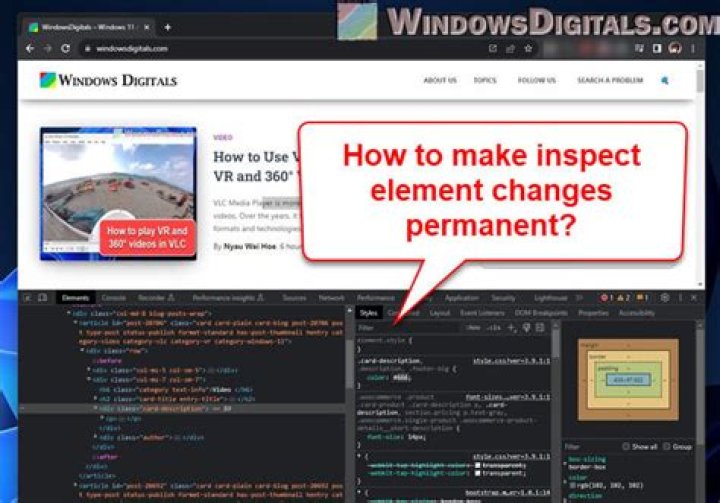Click the share page icon

[x=510, y=48]
